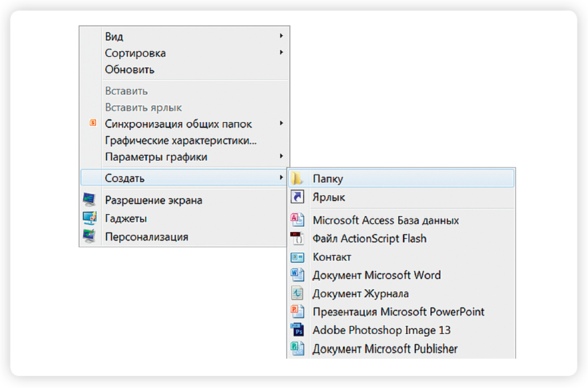Click the Документ Журнала icon
Screen dimensions: 588x388
click(297, 293)
